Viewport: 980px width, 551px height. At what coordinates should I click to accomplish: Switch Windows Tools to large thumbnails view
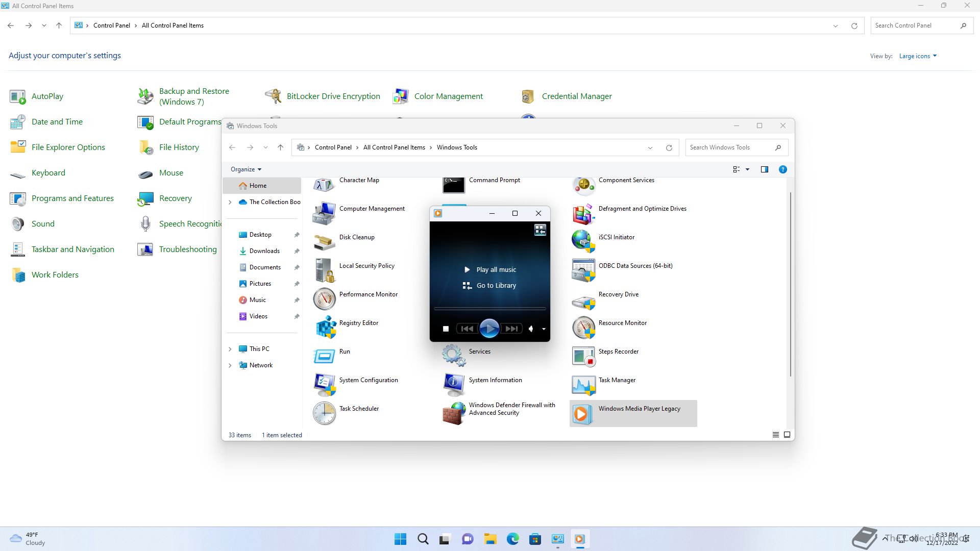pyautogui.click(x=787, y=435)
